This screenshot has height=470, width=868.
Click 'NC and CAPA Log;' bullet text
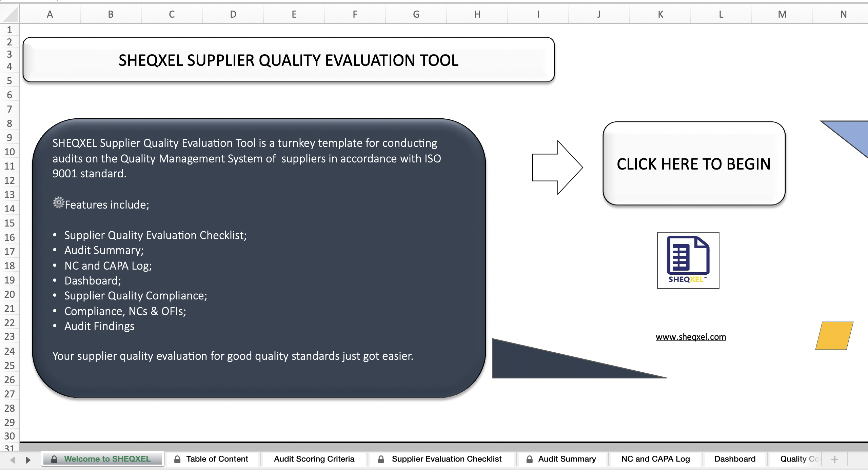coord(108,266)
